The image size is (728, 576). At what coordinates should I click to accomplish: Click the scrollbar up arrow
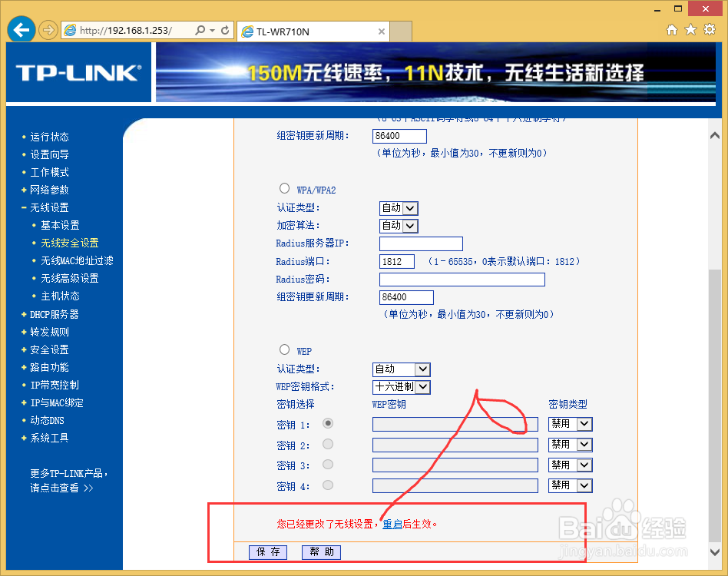click(x=714, y=135)
